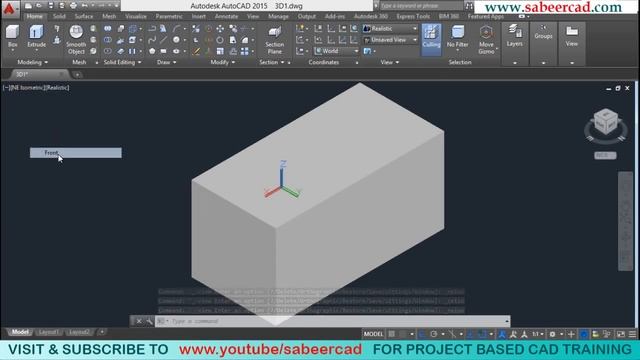Click the customization wrench icon beside the command line
Image resolution: width=640 pixels, height=360 pixels.
(149, 321)
